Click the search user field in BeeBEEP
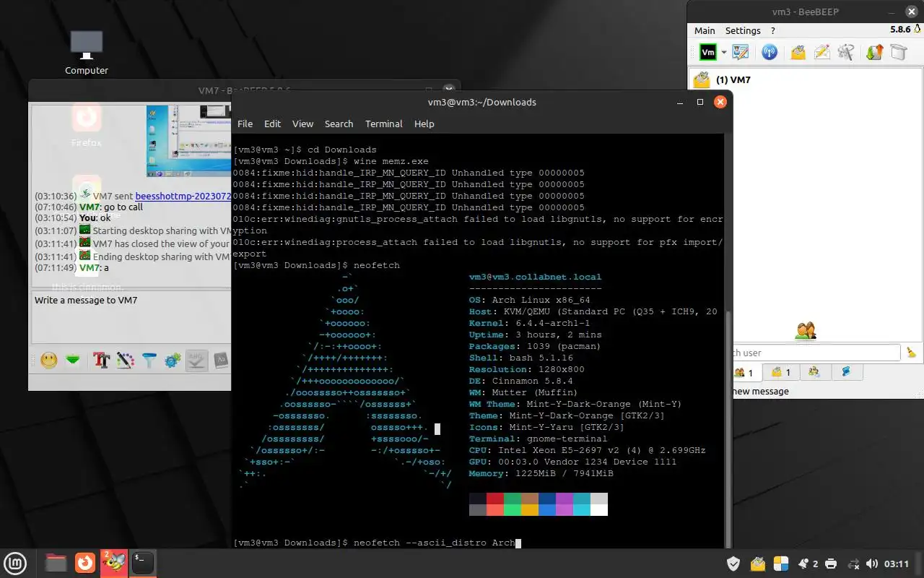924x578 pixels. point(816,353)
